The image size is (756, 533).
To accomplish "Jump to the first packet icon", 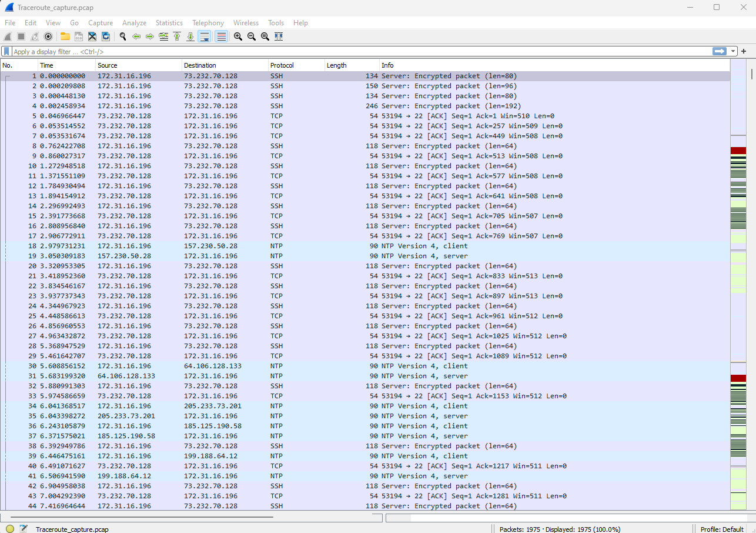I will click(x=177, y=36).
